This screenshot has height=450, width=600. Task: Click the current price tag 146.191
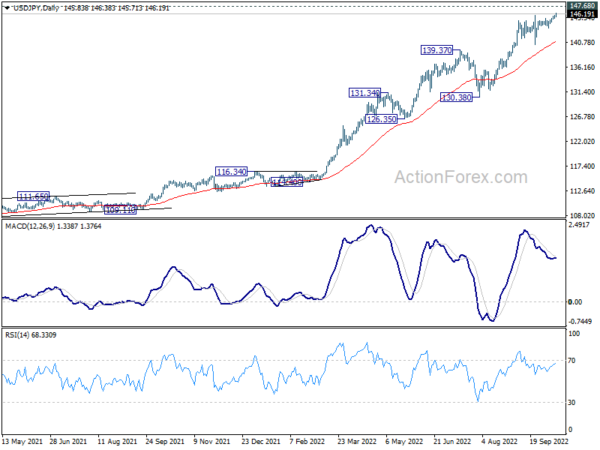click(582, 14)
